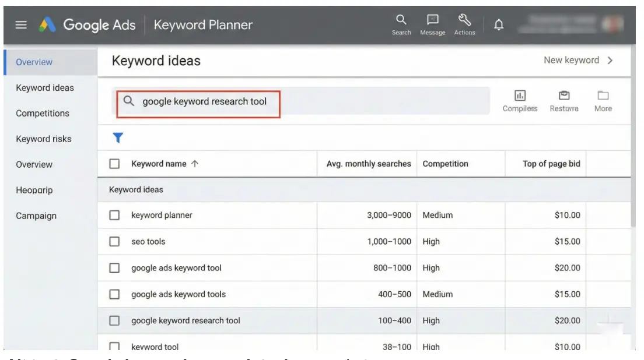Show notifications via the bell icon
This screenshot has height=360, width=644.
pos(499,25)
